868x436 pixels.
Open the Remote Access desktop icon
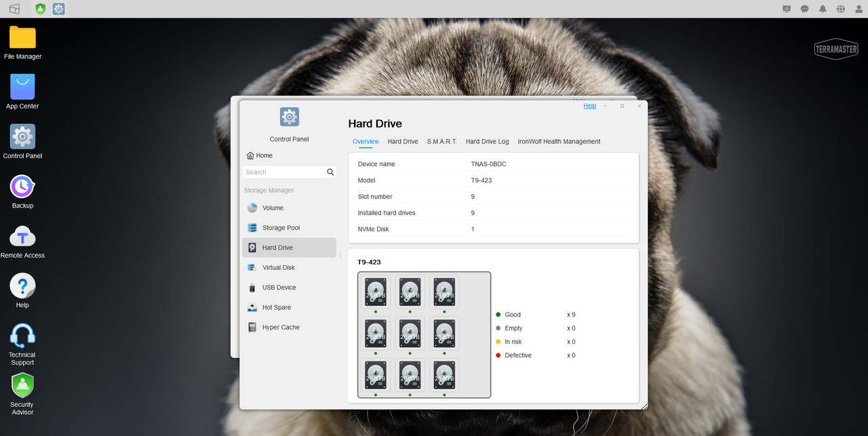(x=22, y=241)
